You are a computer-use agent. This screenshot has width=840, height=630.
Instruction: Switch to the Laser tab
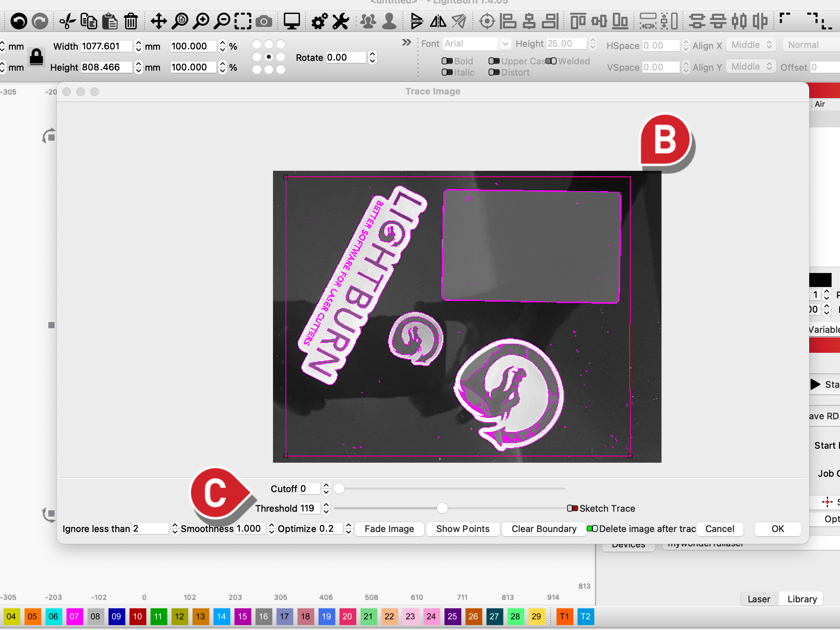758,599
